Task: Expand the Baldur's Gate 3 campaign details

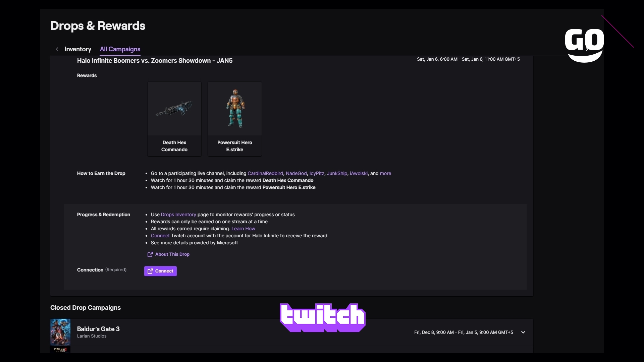Action: (523, 332)
